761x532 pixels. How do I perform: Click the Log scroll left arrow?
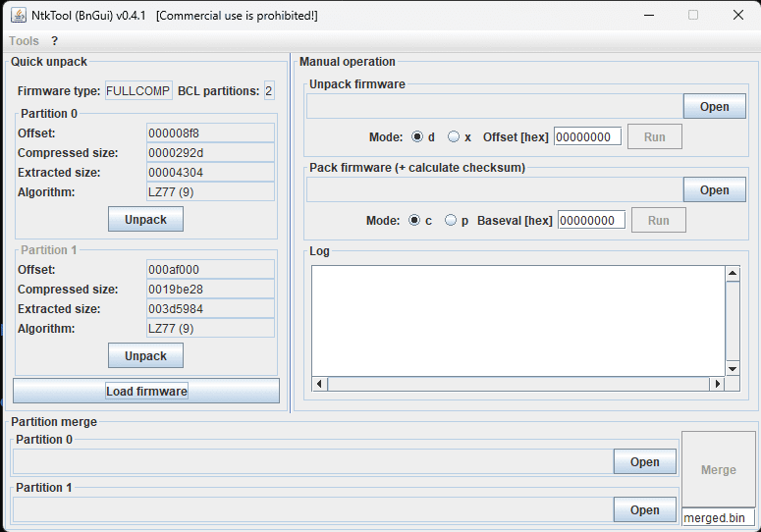319,384
